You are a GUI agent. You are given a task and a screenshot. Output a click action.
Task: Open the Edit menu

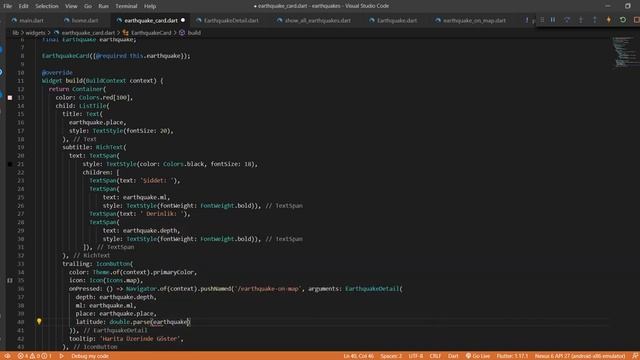(x=24, y=6)
